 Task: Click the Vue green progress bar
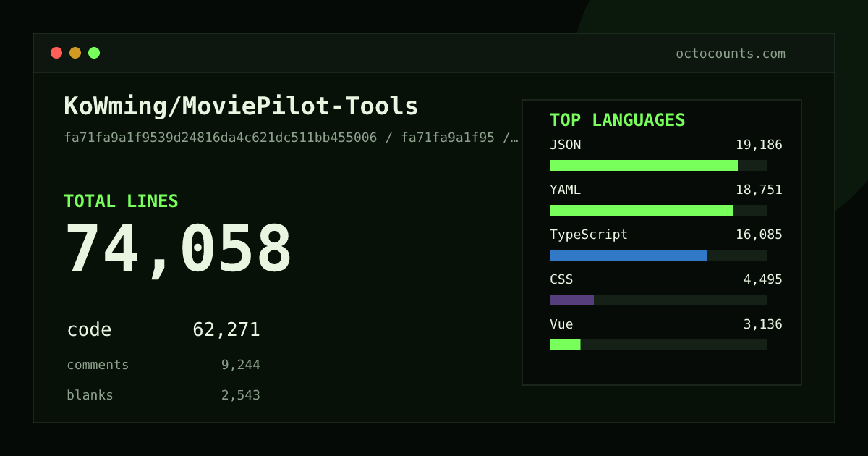click(565, 345)
